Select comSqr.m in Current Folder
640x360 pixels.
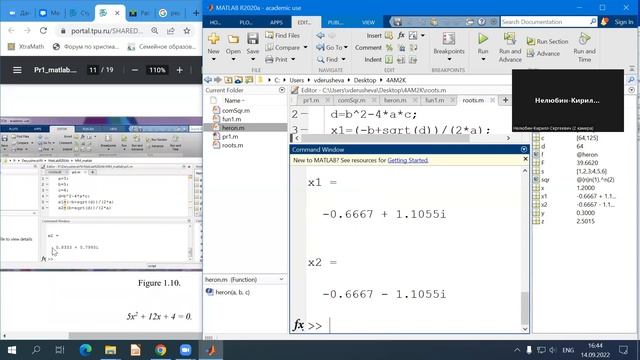[236, 111]
